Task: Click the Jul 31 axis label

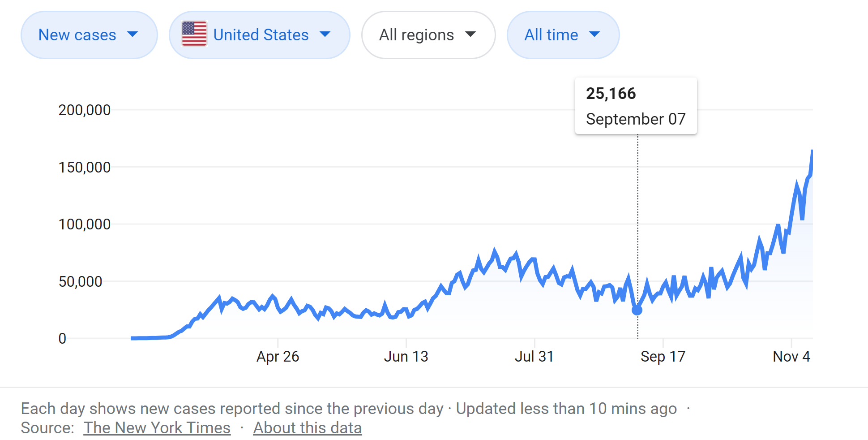Action: click(x=534, y=357)
